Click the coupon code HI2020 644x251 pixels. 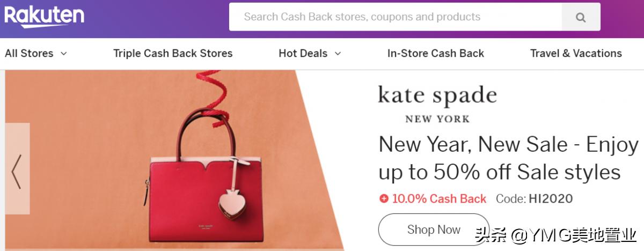(x=551, y=198)
